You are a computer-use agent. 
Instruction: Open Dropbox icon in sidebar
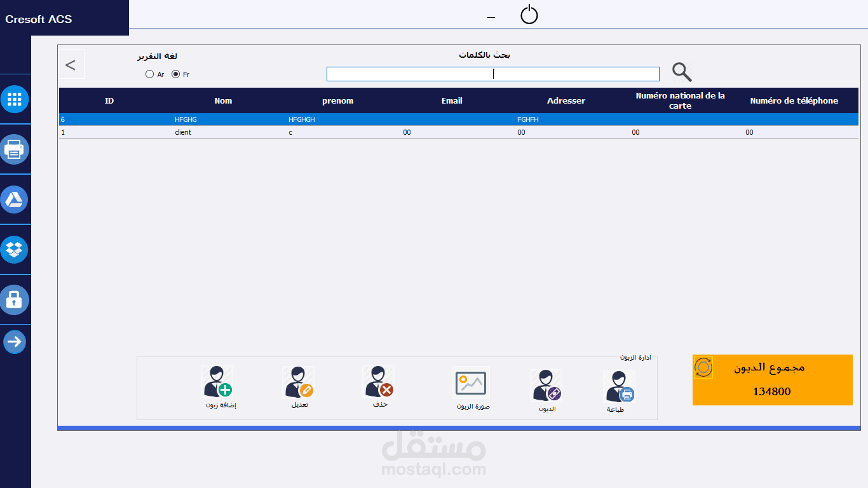point(15,250)
